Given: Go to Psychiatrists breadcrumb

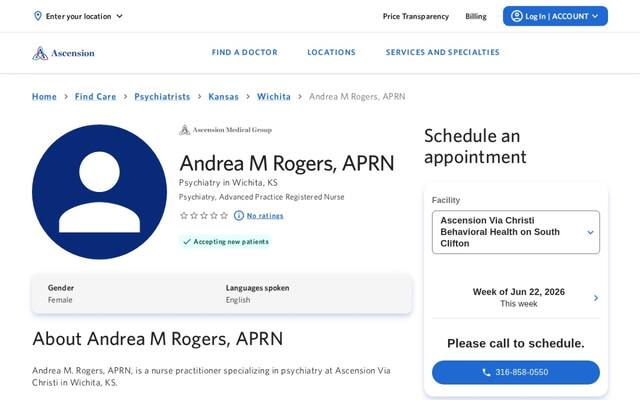Looking at the screenshot, I should click(162, 97).
